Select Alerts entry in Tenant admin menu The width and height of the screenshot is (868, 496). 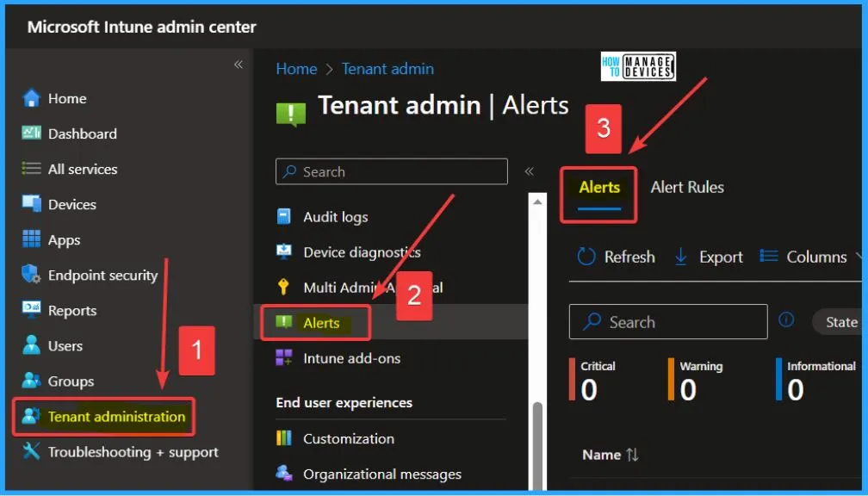321,323
